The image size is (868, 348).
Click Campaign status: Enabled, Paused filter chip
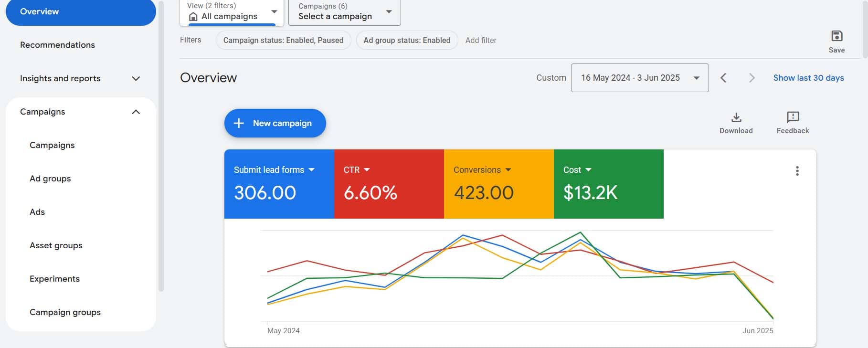pos(283,41)
